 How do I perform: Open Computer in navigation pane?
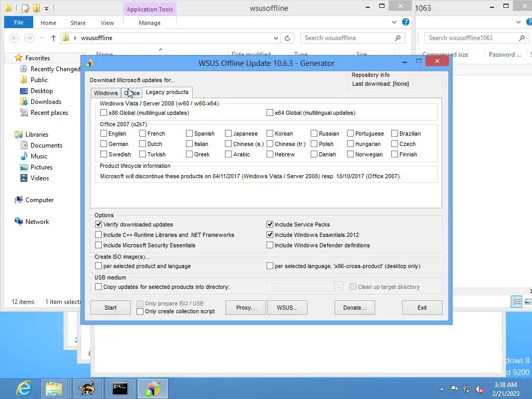(x=34, y=200)
